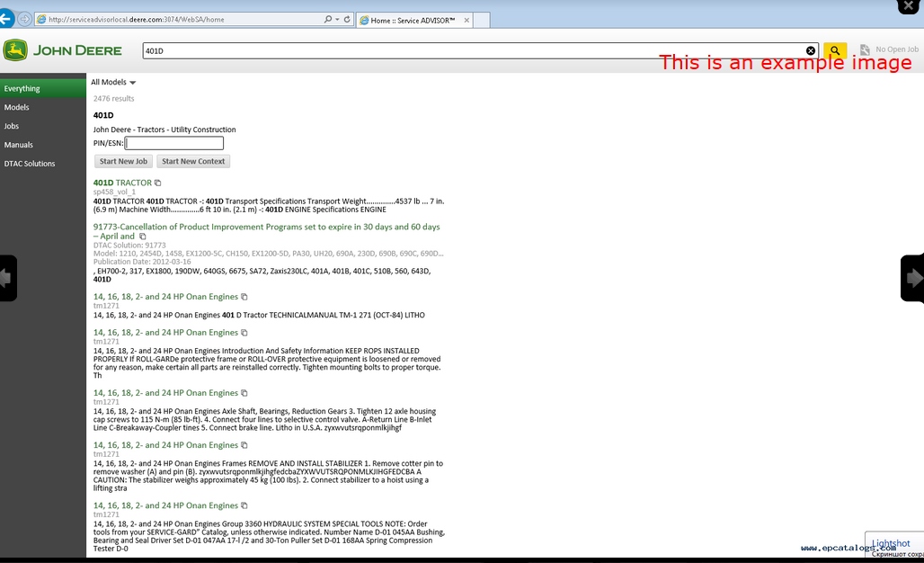
Task: Click the sp458_vol_1 label
Action: (114, 192)
